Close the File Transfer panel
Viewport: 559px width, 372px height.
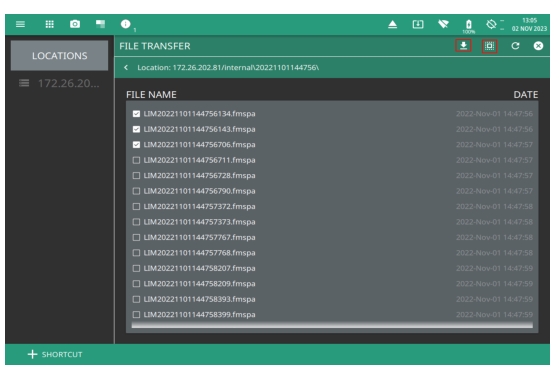538,46
